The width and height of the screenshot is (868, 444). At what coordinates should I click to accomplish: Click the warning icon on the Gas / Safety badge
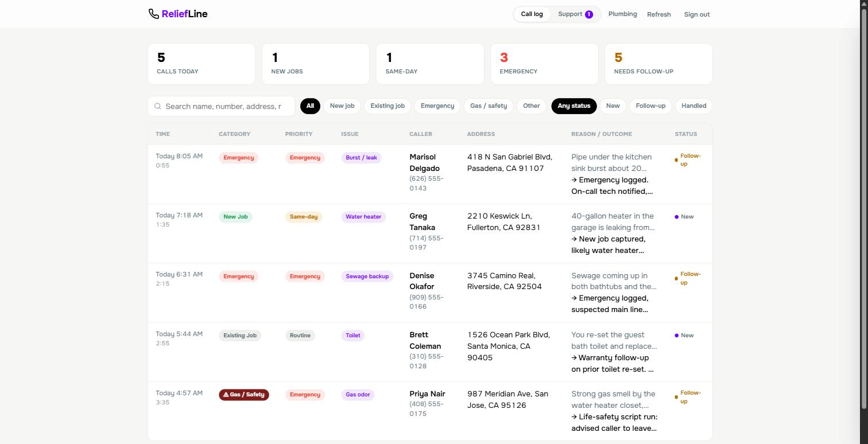(x=226, y=395)
